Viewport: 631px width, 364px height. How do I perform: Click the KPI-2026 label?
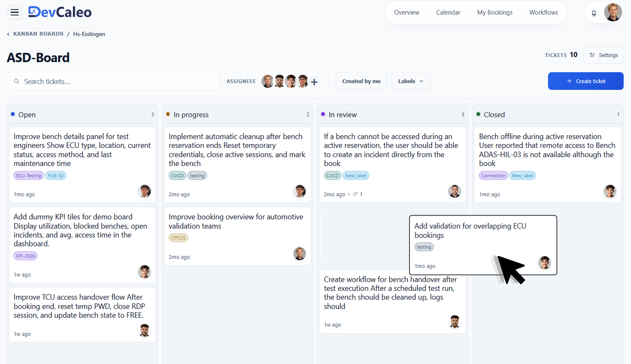coord(25,256)
